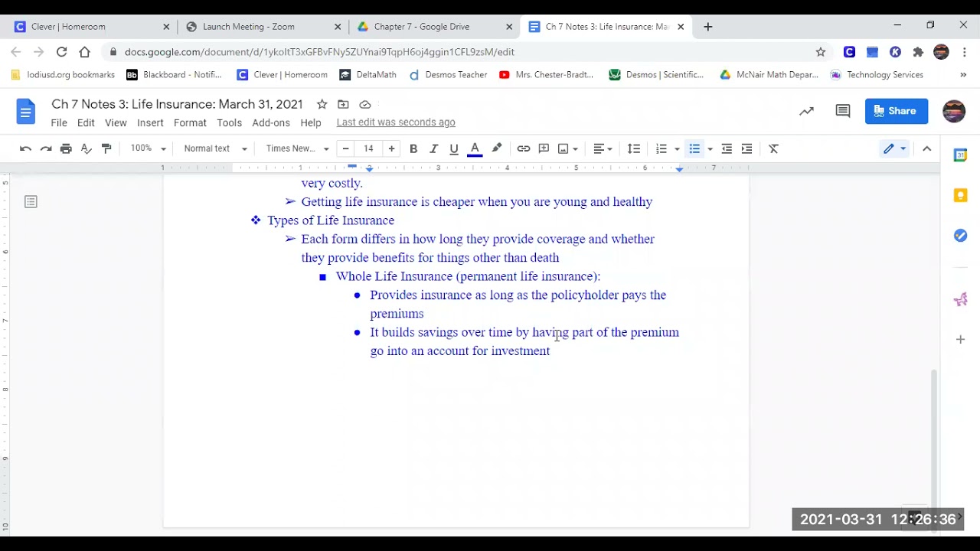This screenshot has width=980, height=551.
Task: Switch to the Clever | Homeroom tab
Action: (x=92, y=27)
